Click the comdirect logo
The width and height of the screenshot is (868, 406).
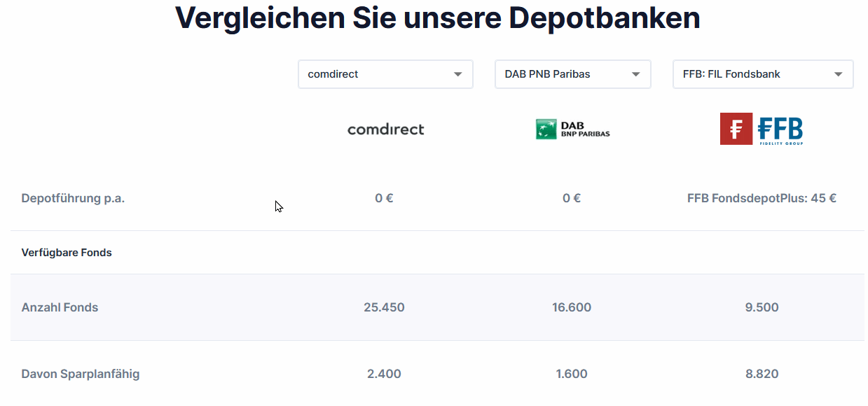tap(385, 129)
